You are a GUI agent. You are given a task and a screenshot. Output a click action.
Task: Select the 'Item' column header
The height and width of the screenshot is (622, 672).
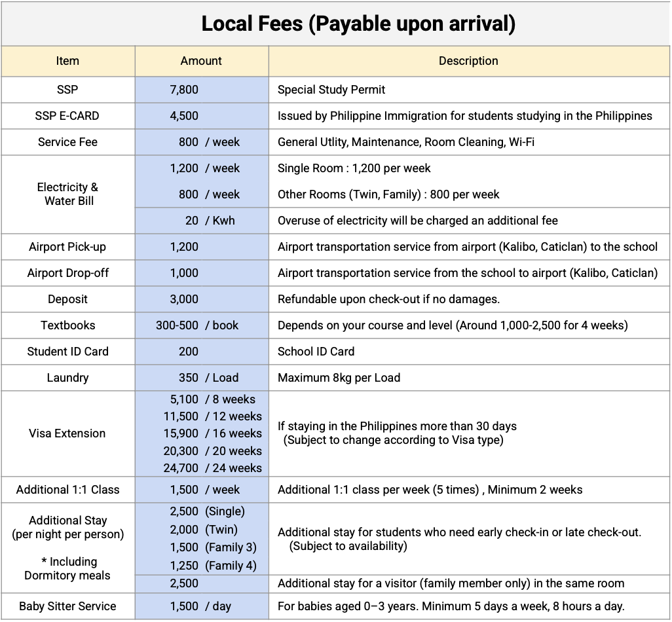67,61
